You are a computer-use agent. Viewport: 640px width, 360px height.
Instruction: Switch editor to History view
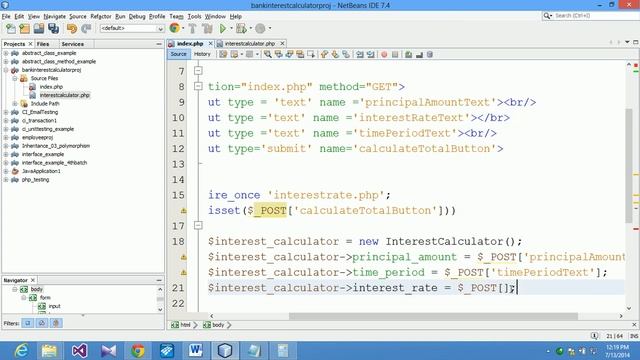[202, 54]
